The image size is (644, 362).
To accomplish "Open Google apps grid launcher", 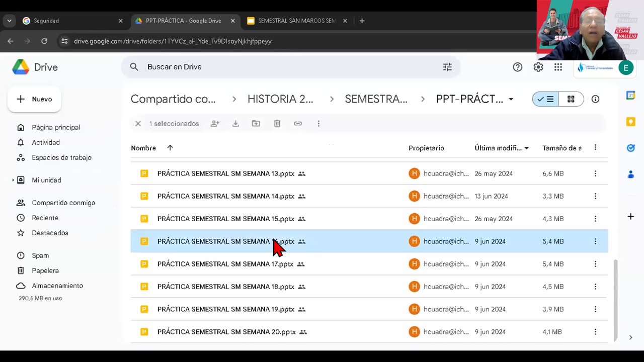I will pos(558,67).
